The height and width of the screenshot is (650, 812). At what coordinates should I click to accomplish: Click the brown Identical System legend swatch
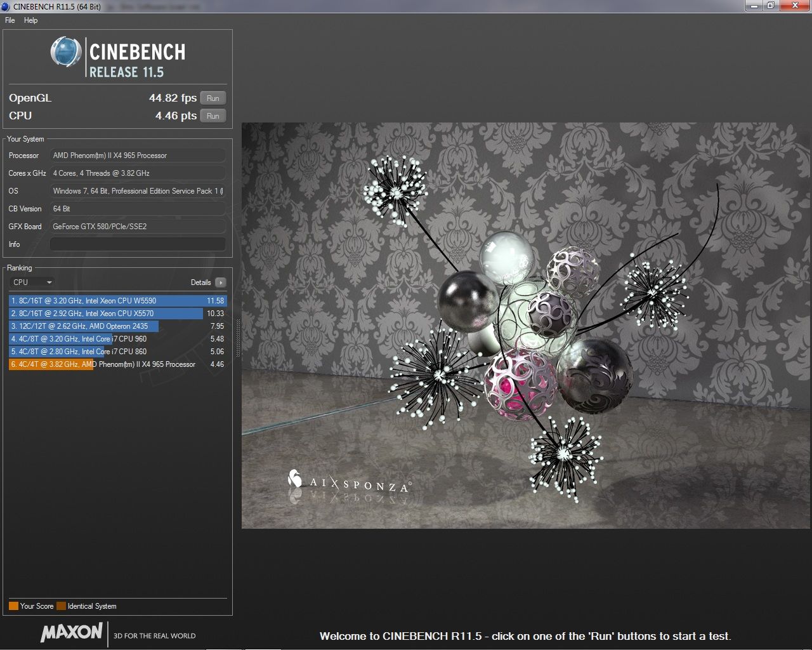click(61, 606)
